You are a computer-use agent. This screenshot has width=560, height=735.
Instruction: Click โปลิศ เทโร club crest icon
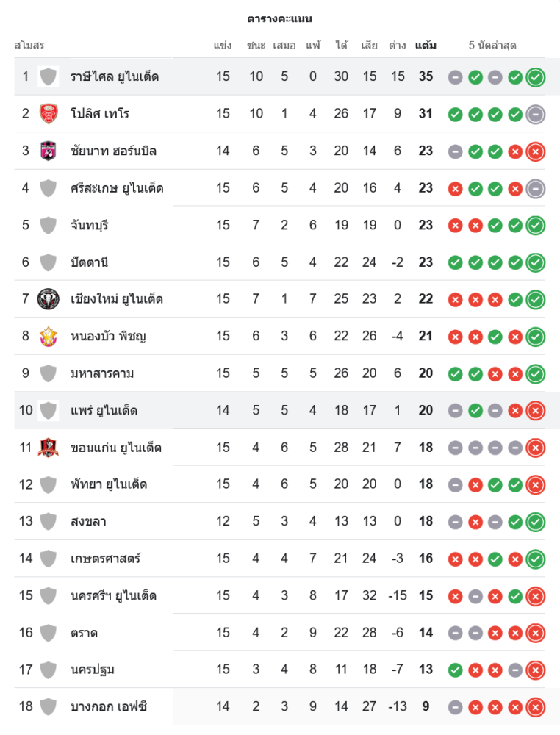point(49,114)
